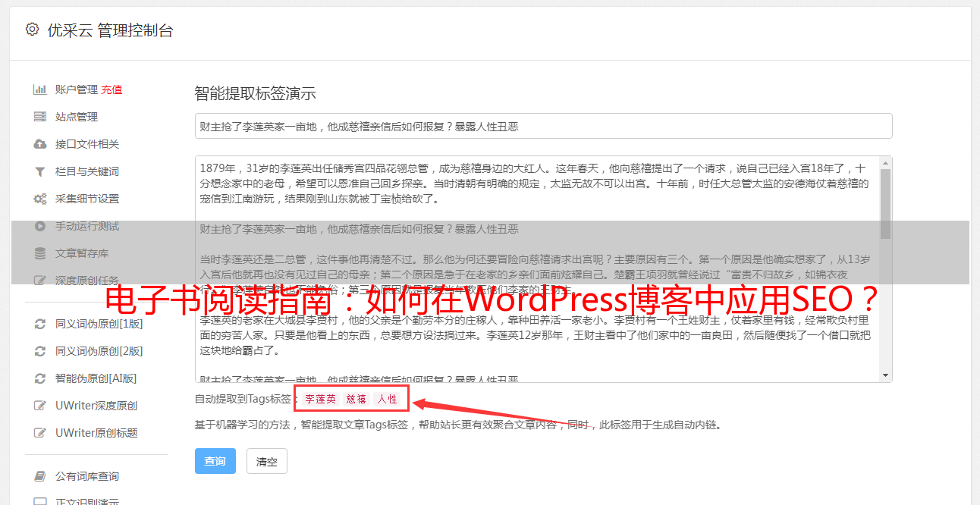Click the 慈禧 tag
980x505 pixels.
(357, 399)
